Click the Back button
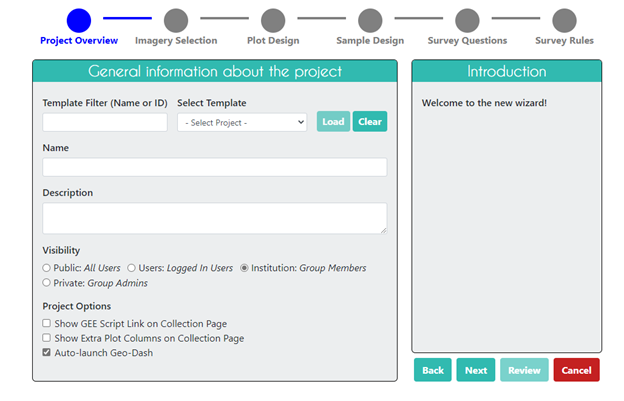Viewport: 624px width, 401px height. coord(433,370)
